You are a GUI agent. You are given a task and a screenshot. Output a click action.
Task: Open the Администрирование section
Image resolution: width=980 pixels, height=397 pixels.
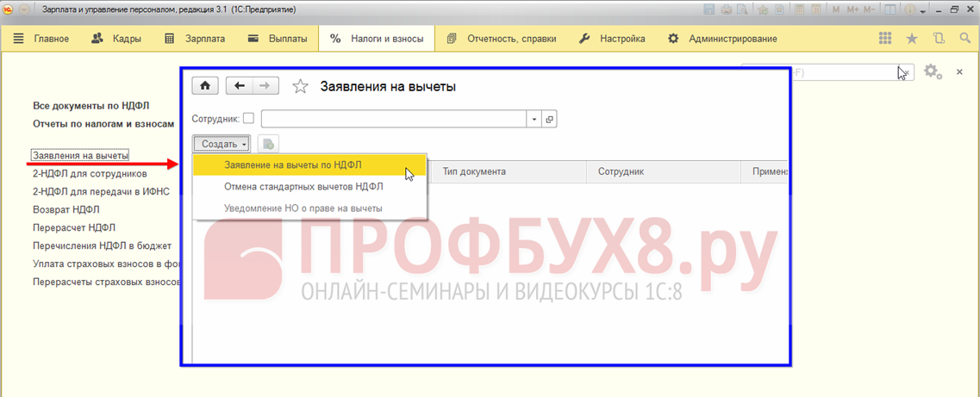722,39
